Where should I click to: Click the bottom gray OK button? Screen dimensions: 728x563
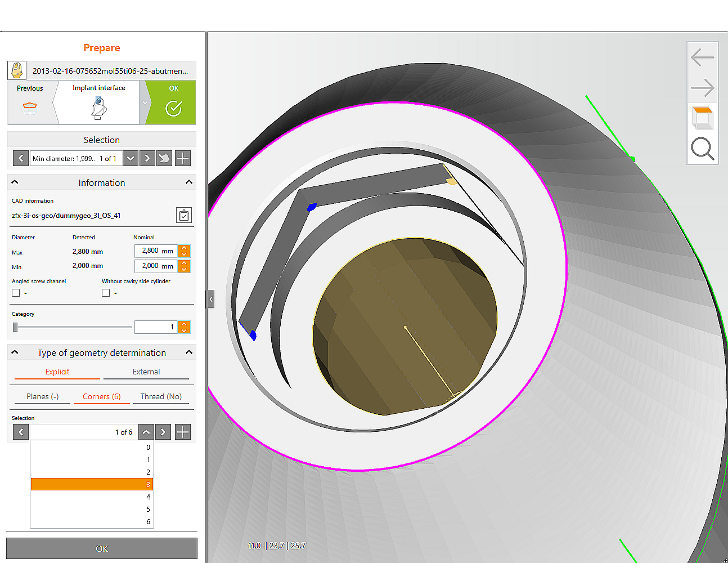tap(102, 548)
